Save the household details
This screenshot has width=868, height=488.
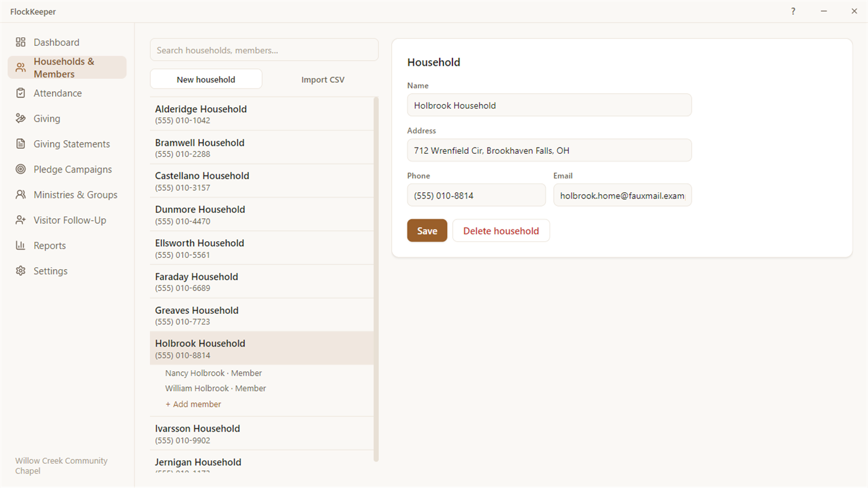coord(427,231)
